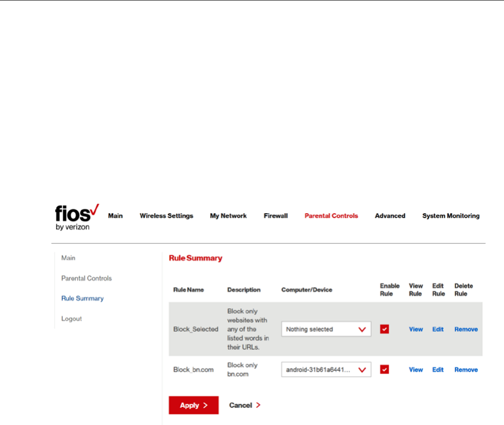Open the System Monitoring tab
Image resolution: width=504 pixels, height=425 pixels.
pos(451,216)
